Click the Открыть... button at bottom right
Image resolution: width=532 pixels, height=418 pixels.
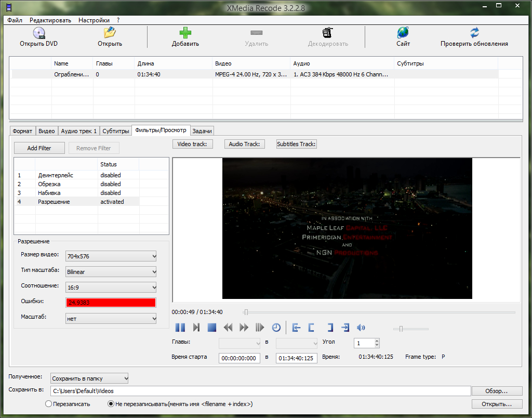tap(497, 404)
